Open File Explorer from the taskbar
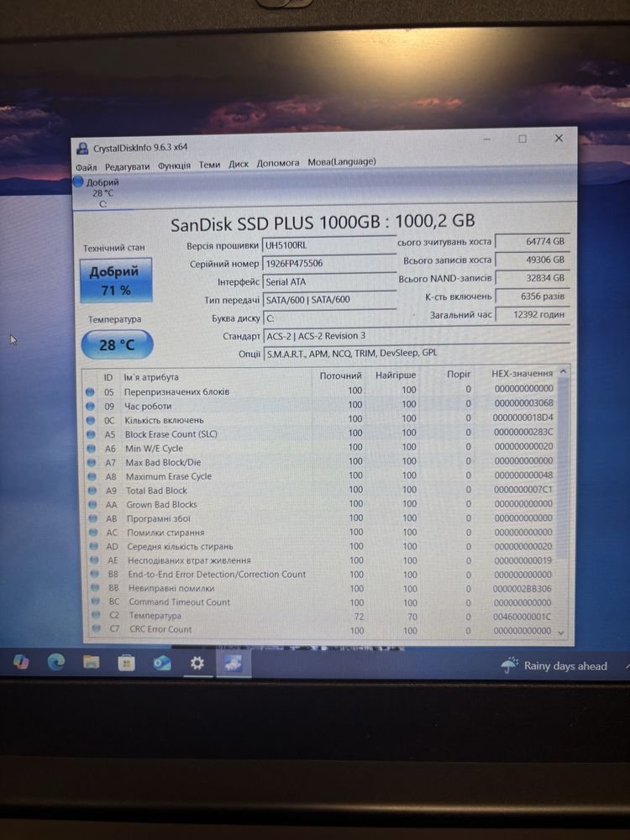The width and height of the screenshot is (630, 840). point(91,663)
